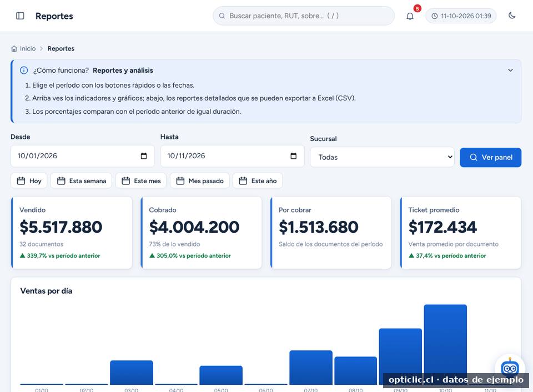Viewport: 533px width, 392px height.
Task: Click the info icon beside ¿Cómo funciona?
Action: [24, 71]
